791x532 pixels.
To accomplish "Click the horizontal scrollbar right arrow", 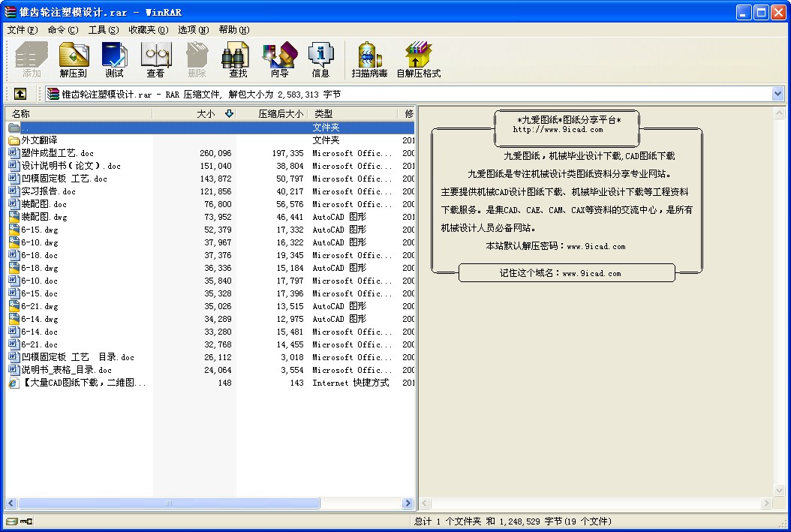I will pyautogui.click(x=408, y=503).
